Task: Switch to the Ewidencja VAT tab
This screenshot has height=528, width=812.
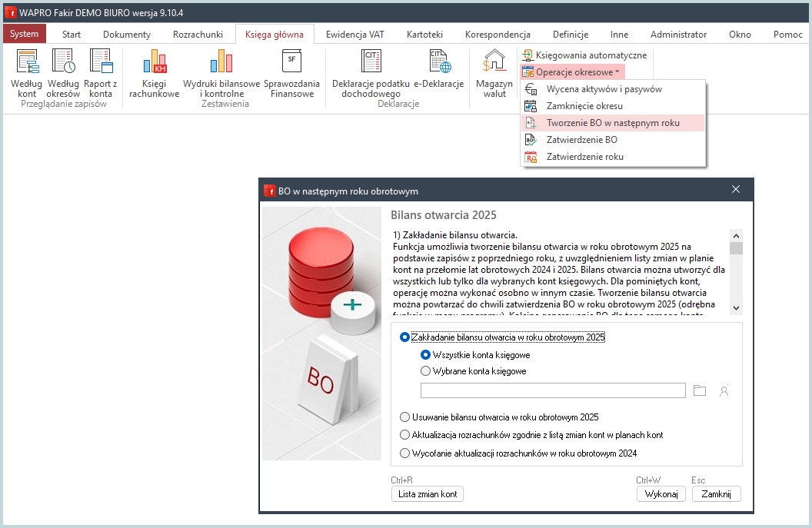Action: 354,35
